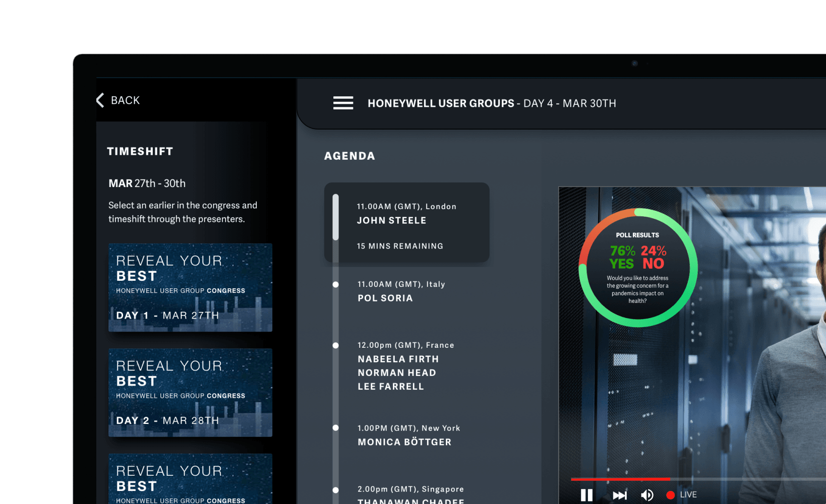
Task: Click the New York 1.00PM timeline dot
Action: pyautogui.click(x=335, y=428)
